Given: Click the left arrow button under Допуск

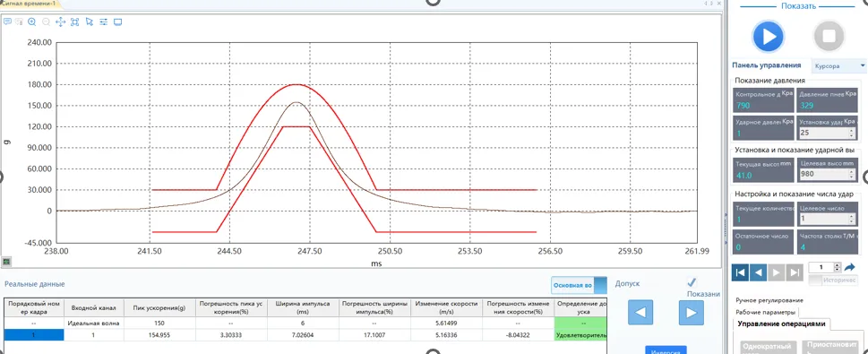Looking at the screenshot, I should [640, 313].
